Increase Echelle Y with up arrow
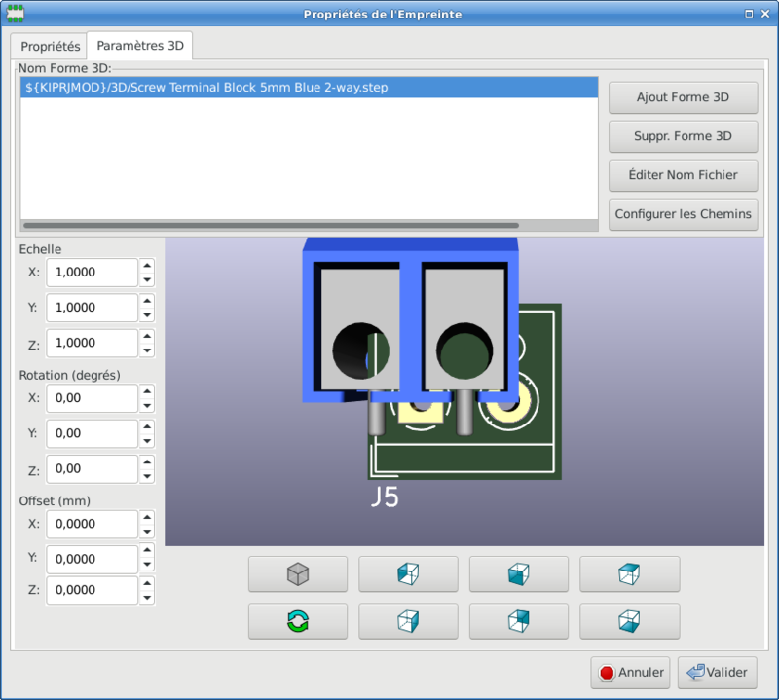Screen dimensions: 779x700 click(147, 301)
